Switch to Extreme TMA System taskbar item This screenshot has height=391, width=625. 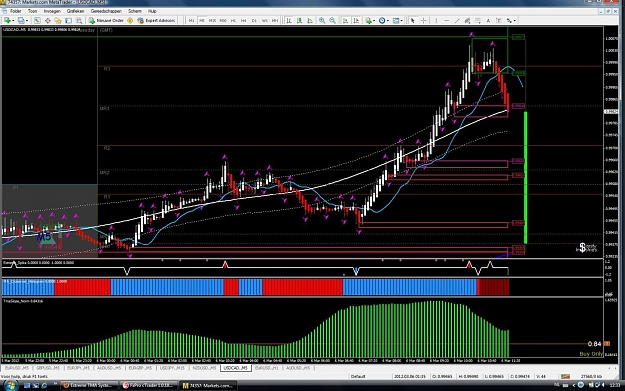pos(89,385)
